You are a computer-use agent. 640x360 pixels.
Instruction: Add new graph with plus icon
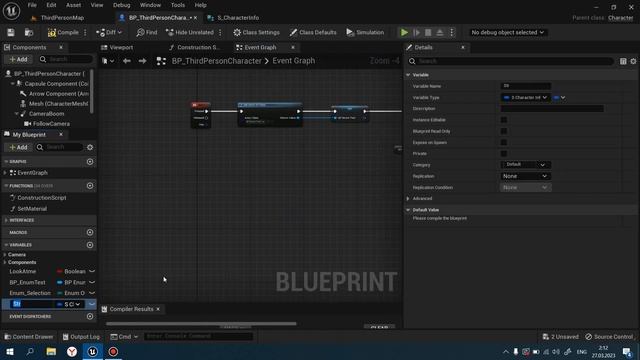(90, 162)
